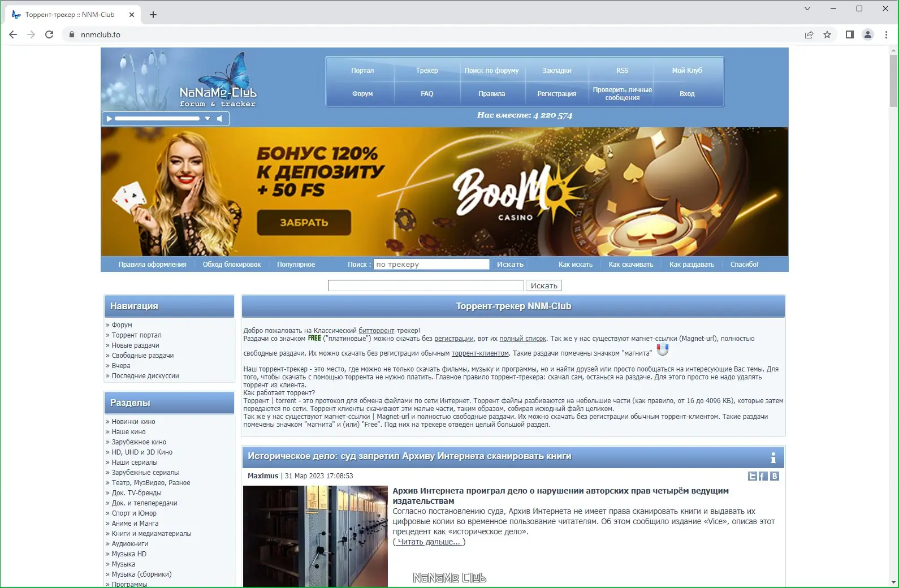Open the tab search chevron
899x588 pixels.
click(807, 8)
